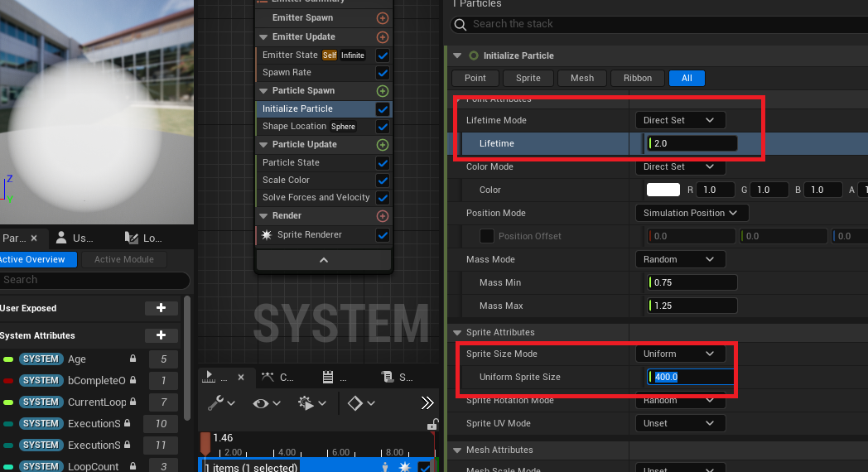Click lock icon next to SYSTEM Age
The width and height of the screenshot is (868, 472).
[x=133, y=359]
